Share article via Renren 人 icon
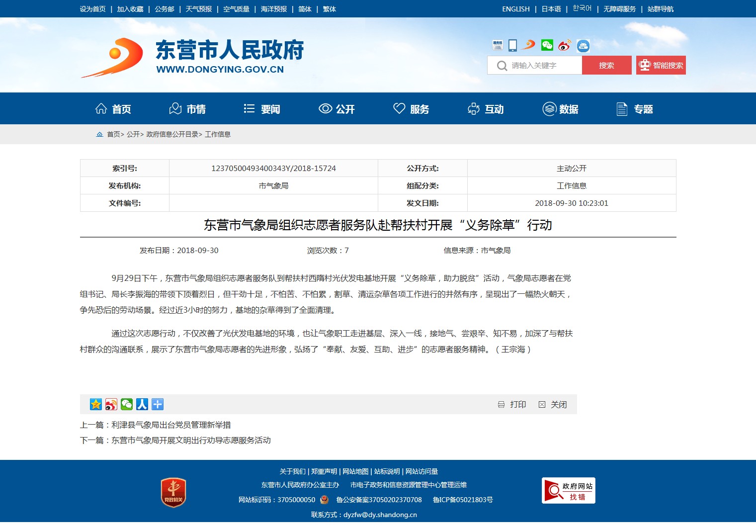756x532 pixels. coord(142,404)
